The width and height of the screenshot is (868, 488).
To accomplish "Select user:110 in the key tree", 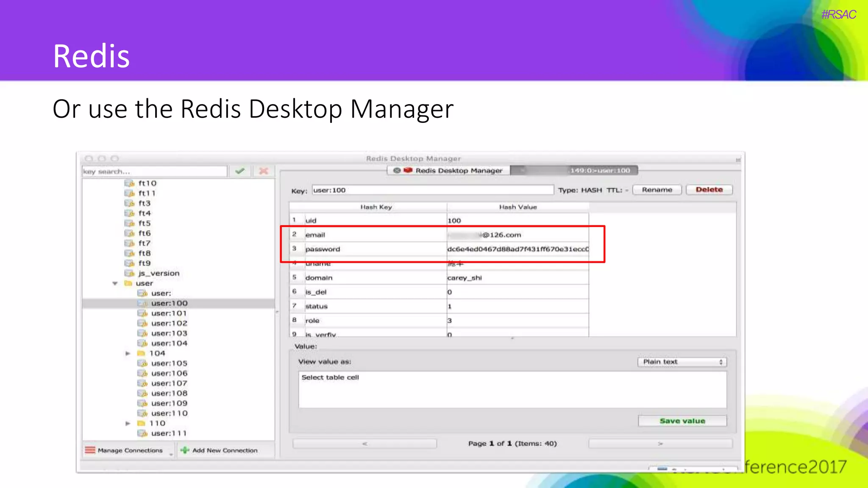I will coord(169,413).
